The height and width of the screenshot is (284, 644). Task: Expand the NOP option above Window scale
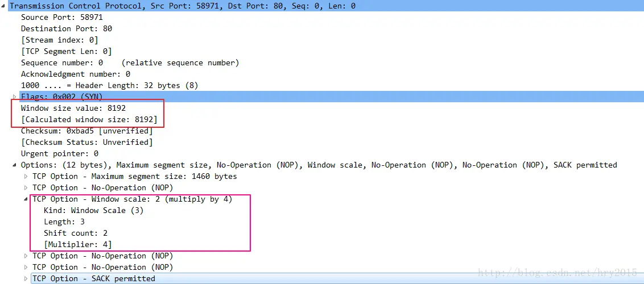point(26,187)
